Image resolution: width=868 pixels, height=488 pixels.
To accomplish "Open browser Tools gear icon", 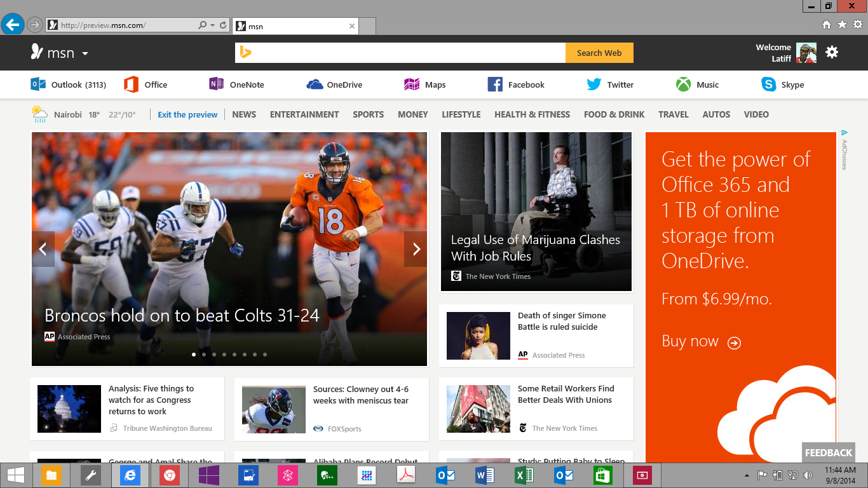I will 858,25.
